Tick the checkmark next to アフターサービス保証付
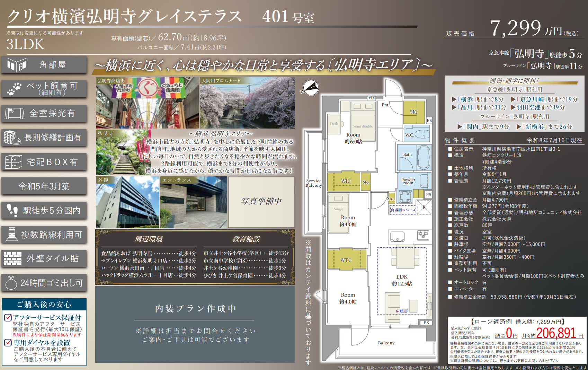This screenshot has height=370, width=588. 8,317
